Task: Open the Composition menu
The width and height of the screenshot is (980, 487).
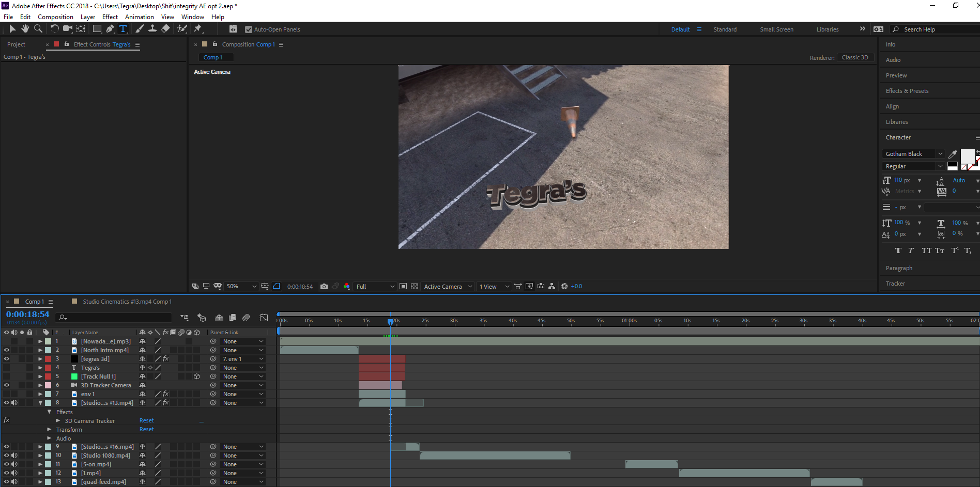Action: click(x=55, y=17)
